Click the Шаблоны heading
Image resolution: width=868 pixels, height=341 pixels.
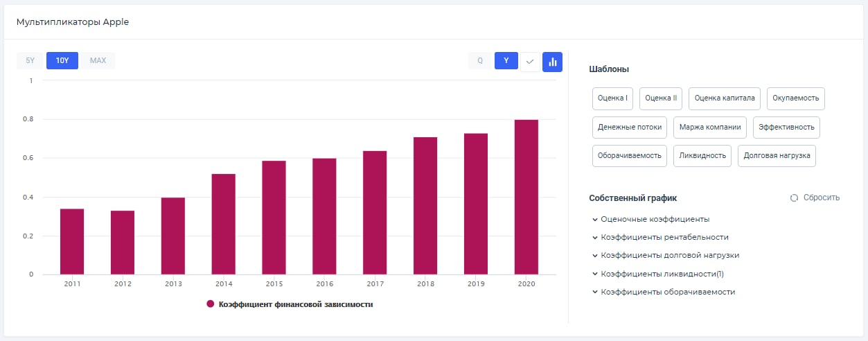[609, 69]
